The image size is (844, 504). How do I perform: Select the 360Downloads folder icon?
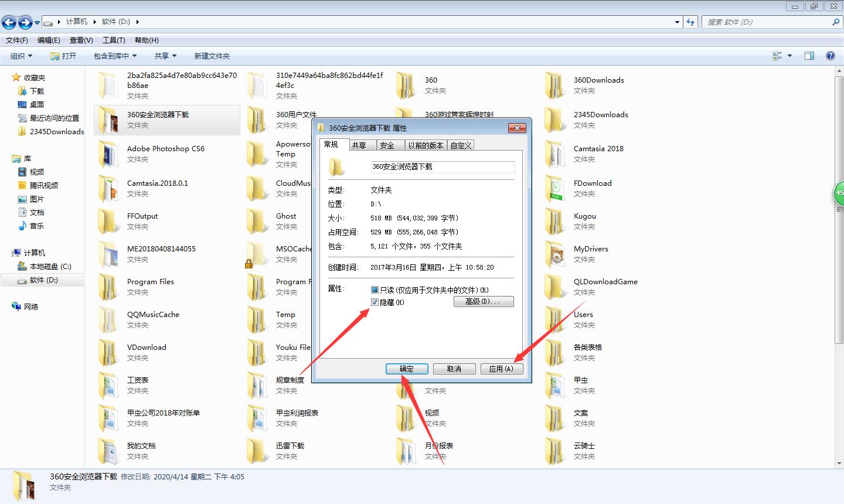click(554, 85)
